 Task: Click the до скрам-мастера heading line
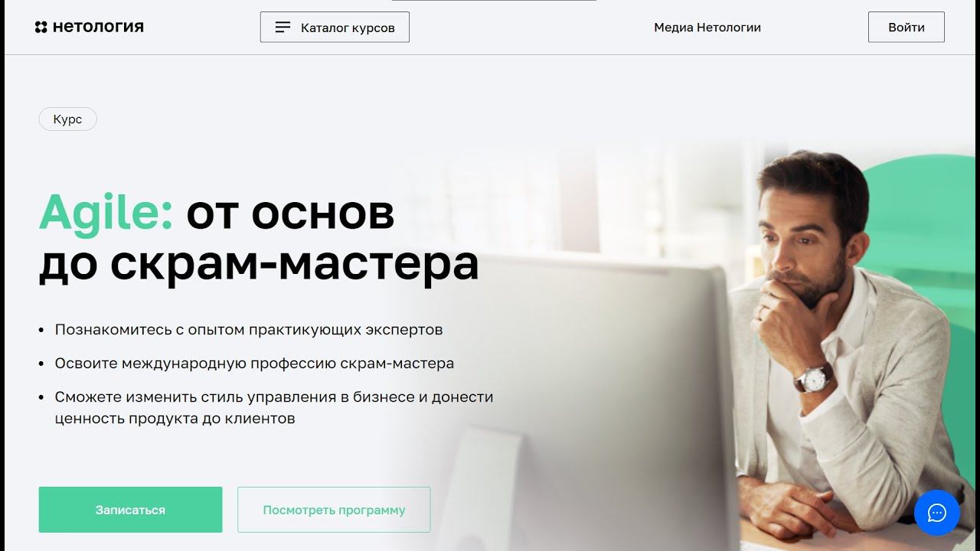(259, 263)
